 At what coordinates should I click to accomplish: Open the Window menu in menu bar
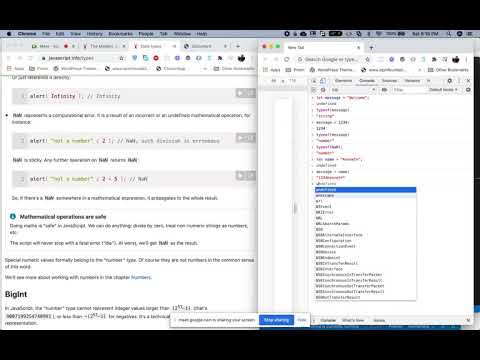click(x=182, y=34)
